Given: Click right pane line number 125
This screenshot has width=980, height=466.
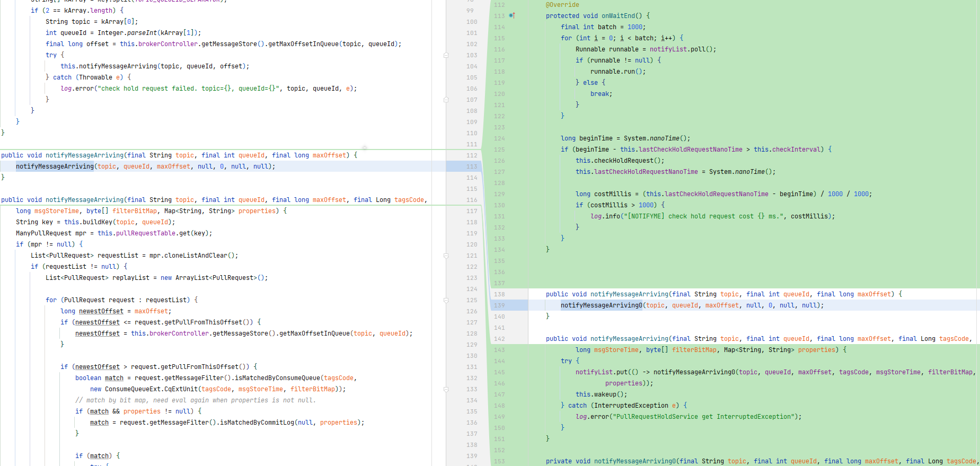Looking at the screenshot, I should pyautogui.click(x=499, y=150).
